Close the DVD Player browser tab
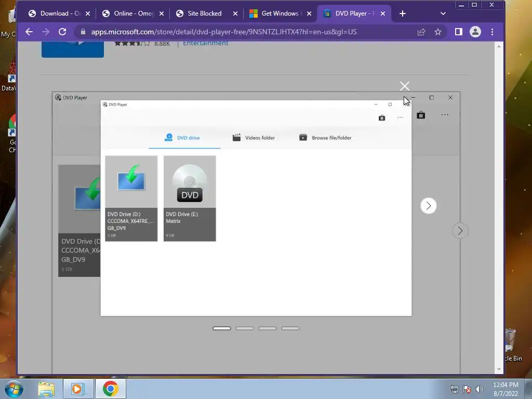Screen dimensions: 532x399 pyautogui.click(x=383, y=14)
